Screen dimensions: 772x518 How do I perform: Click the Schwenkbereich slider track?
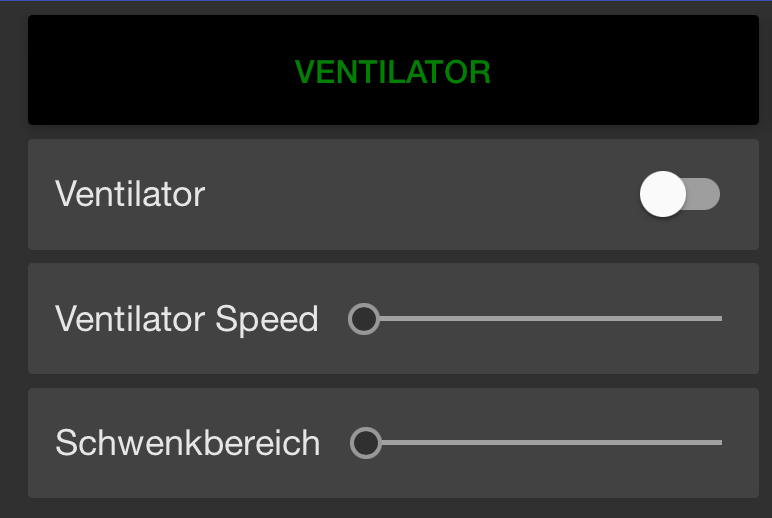pyautogui.click(x=600, y=442)
